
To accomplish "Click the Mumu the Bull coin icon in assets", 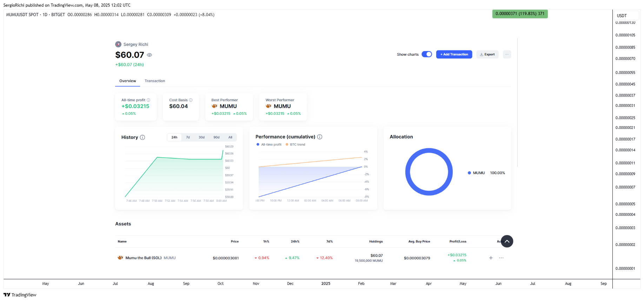I will (120, 258).
